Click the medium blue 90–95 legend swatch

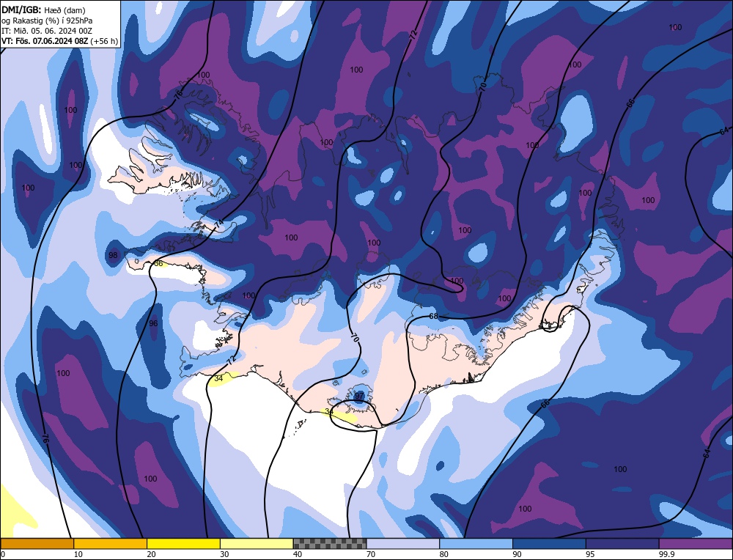[x=549, y=544]
